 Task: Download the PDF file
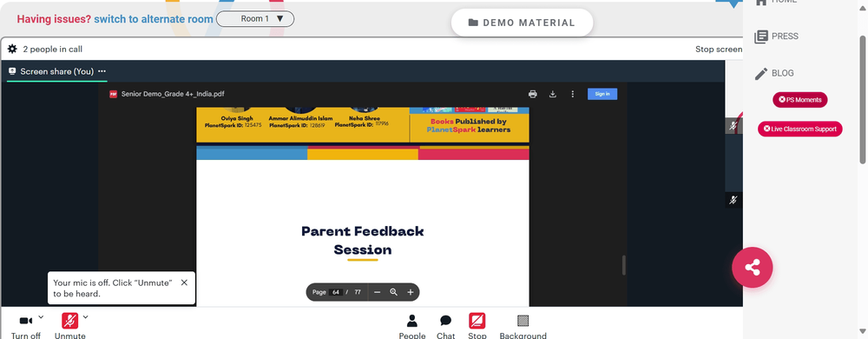[552, 94]
